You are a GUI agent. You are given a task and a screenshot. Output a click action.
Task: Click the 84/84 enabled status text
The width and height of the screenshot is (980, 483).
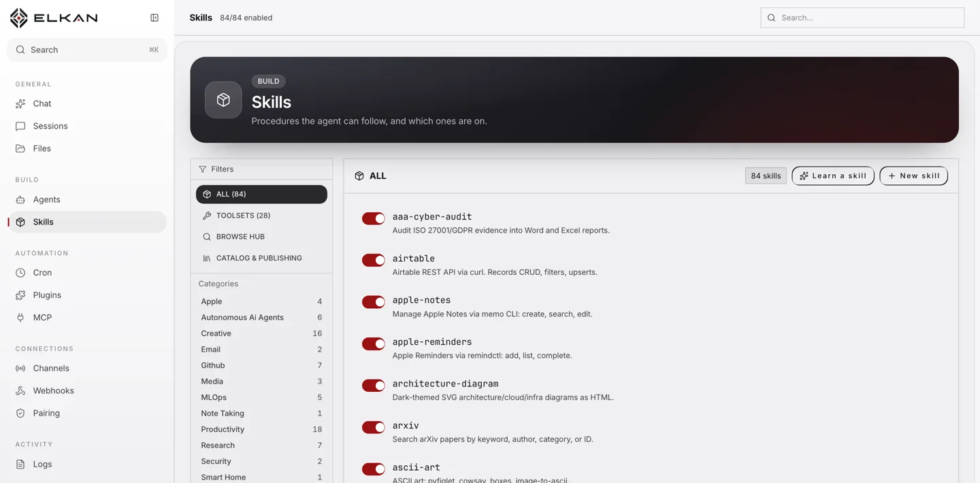[246, 18]
